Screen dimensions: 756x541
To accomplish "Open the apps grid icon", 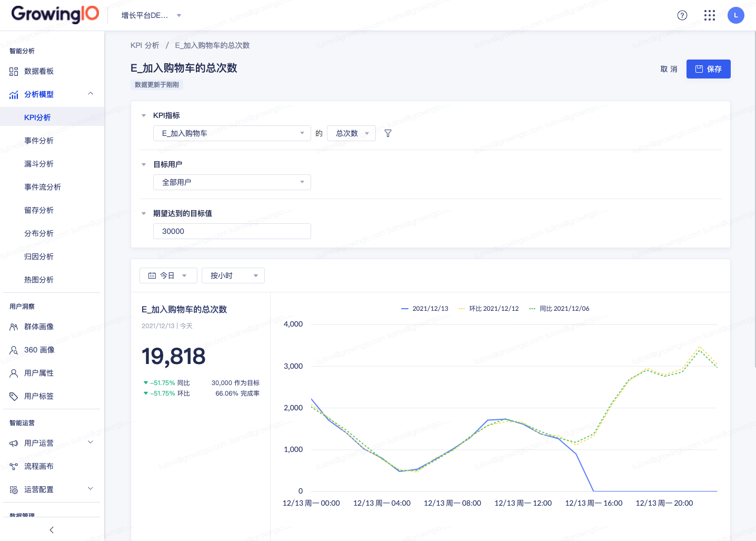I will coord(710,15).
